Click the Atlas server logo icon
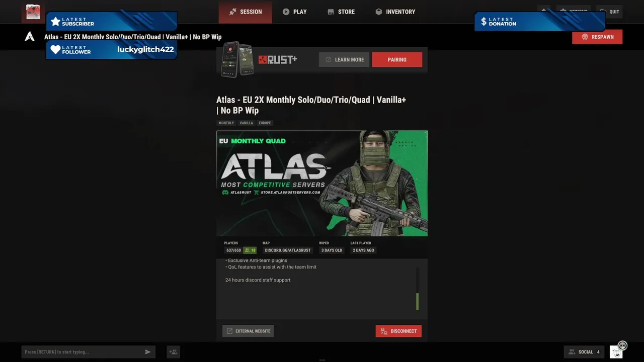 (30, 37)
